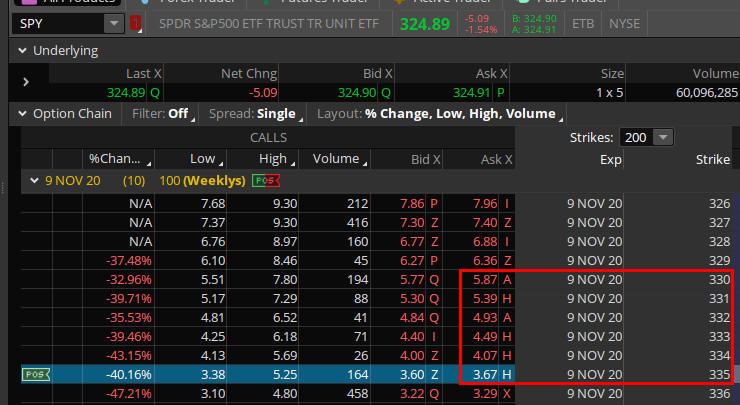The width and height of the screenshot is (740, 405).
Task: Click bid price 3.60 in highlighted 335 row
Action: click(x=412, y=374)
